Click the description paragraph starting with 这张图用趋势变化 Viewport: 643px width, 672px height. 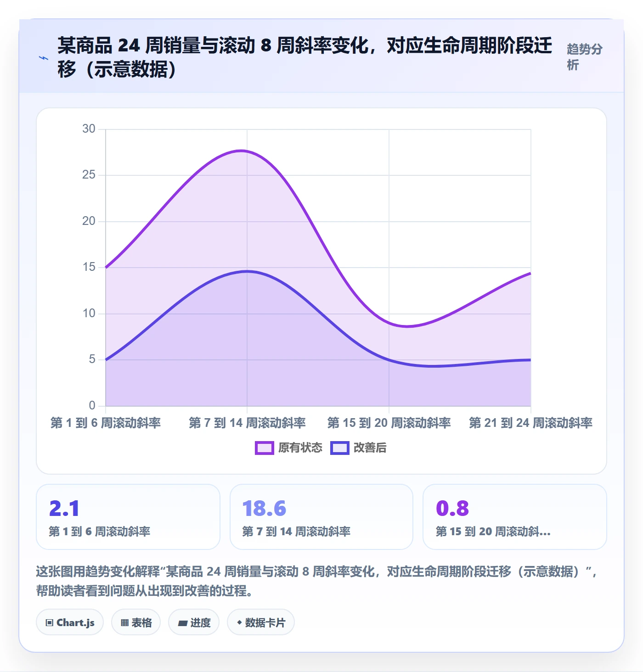click(317, 581)
